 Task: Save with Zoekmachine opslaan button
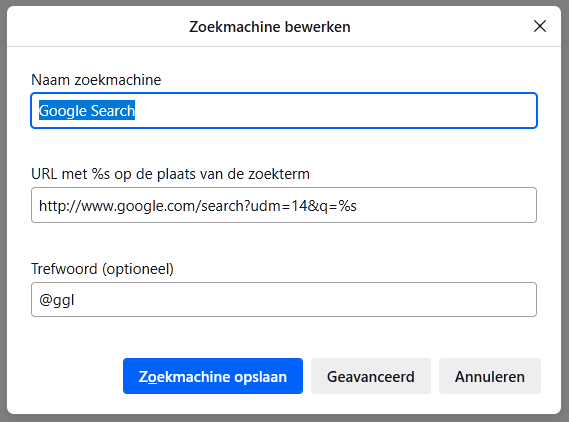[x=213, y=376]
